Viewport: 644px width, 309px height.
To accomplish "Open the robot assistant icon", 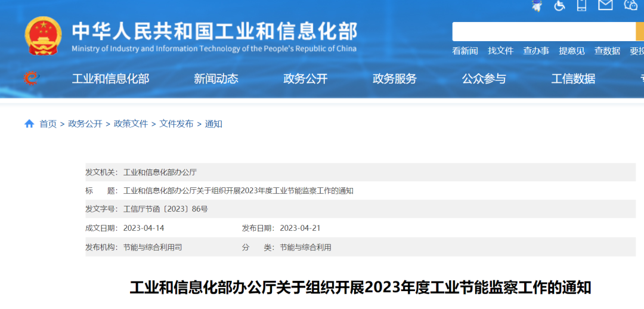I will 537,5.
